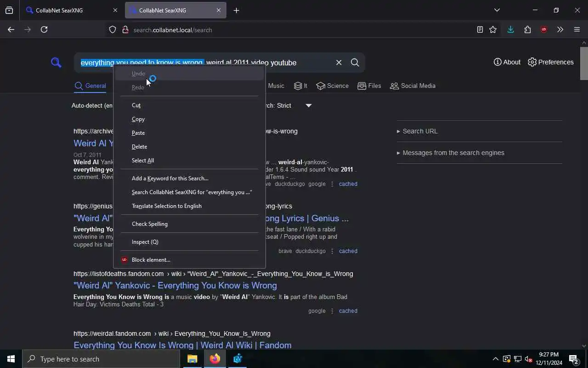The height and width of the screenshot is (368, 588).
Task: Close the active CollabNet SearXNG tab
Action: [x=219, y=10]
